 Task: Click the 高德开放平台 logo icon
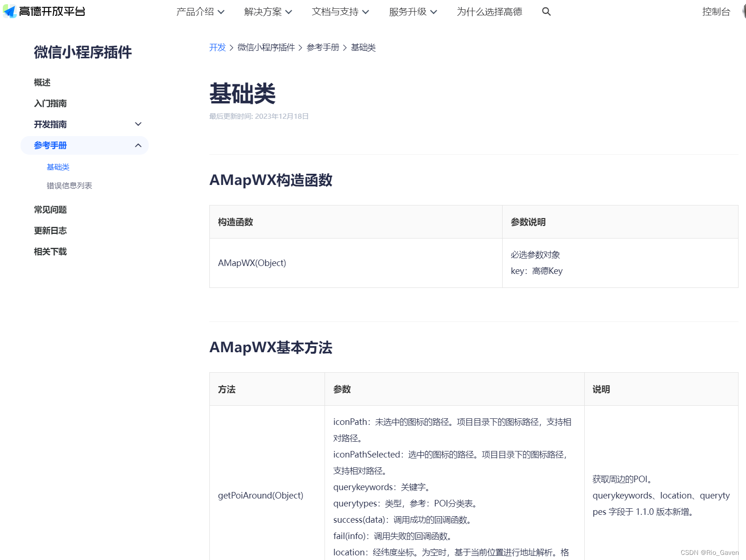coord(10,11)
